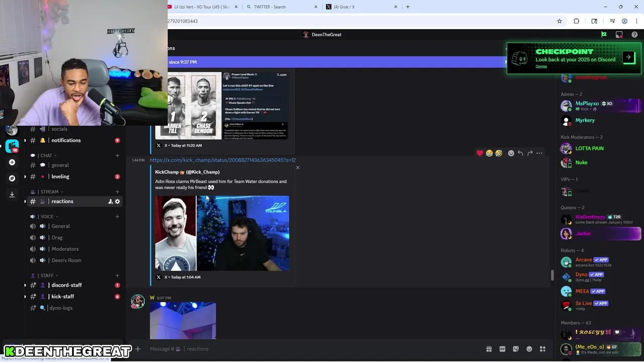Viewport: 644px width, 362px height.
Task: Open the notifications channel
Action: pyautogui.click(x=66, y=141)
